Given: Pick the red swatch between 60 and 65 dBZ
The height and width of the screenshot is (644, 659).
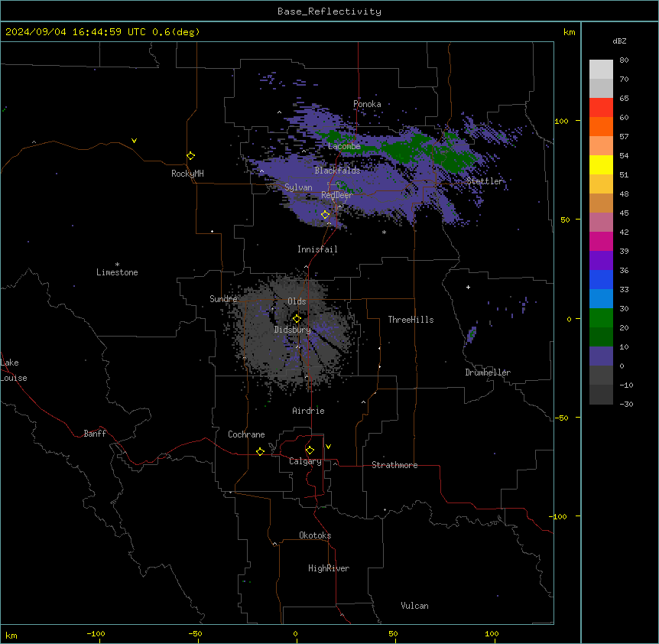Looking at the screenshot, I should (601, 108).
